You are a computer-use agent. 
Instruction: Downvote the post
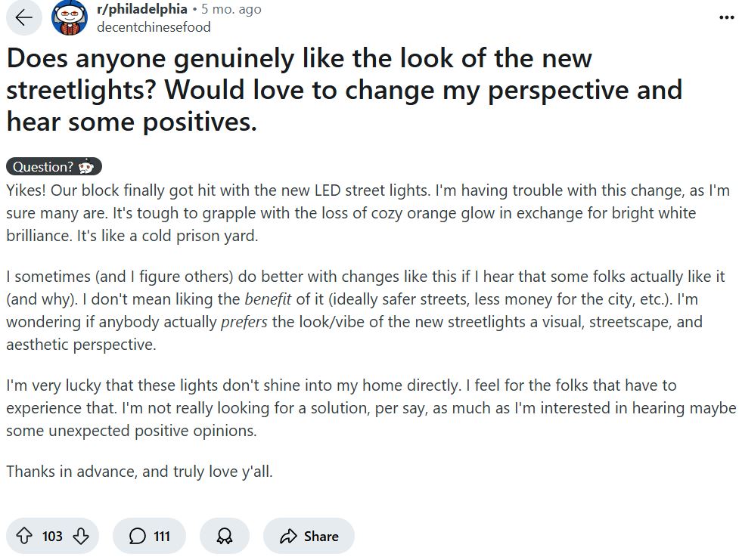tap(80, 536)
